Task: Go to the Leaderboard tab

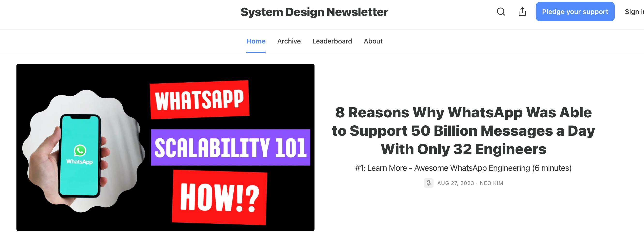Action: 332,41
